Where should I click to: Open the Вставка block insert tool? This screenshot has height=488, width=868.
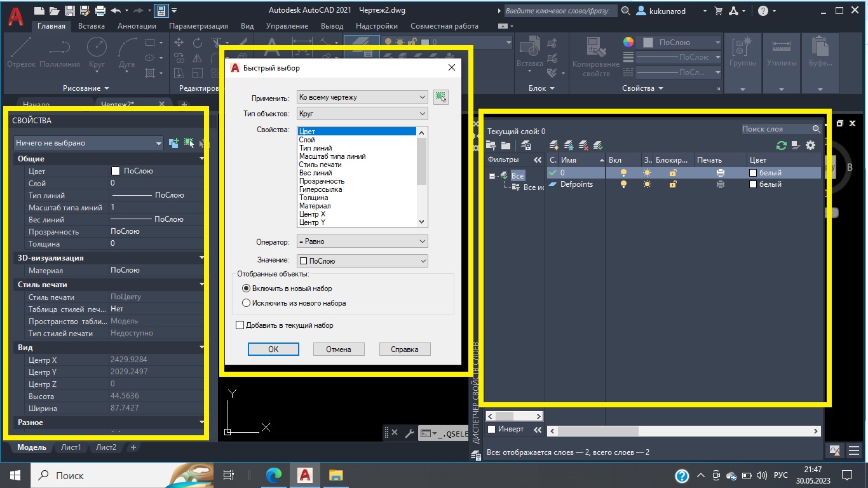coord(529,52)
